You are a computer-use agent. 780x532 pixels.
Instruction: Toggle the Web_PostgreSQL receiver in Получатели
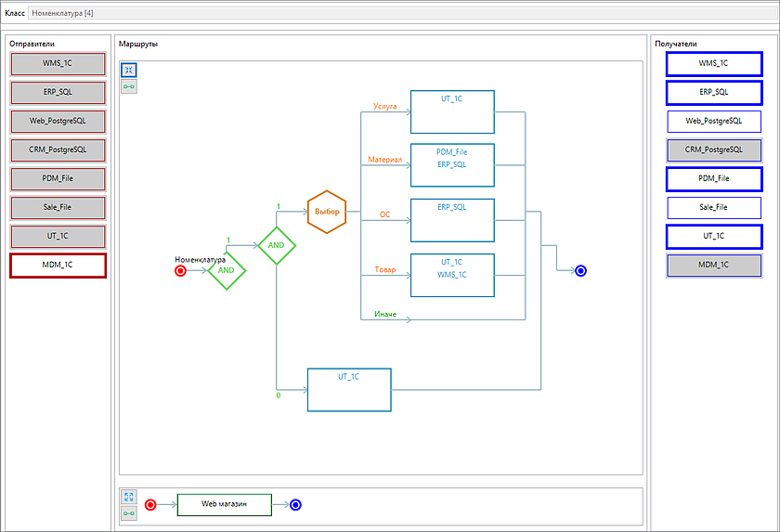[x=713, y=121]
